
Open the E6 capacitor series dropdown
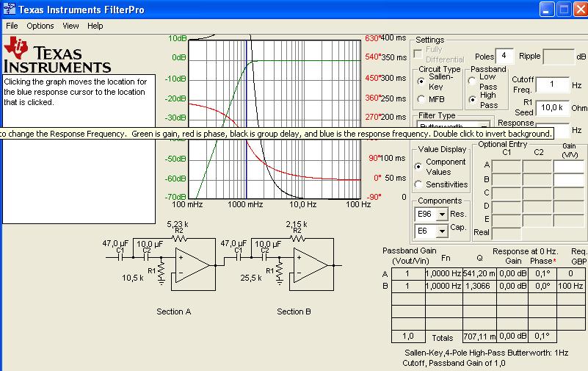[x=441, y=231]
